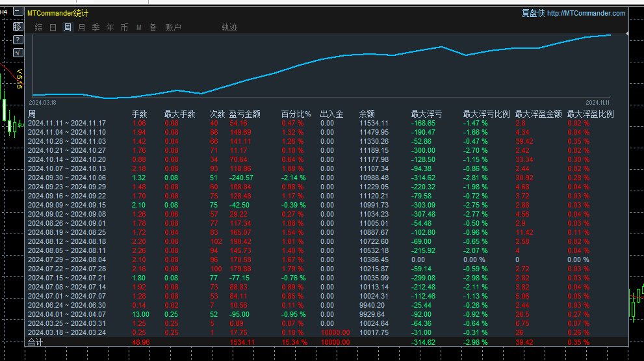The height and width of the screenshot is (361, 644).
Task: Select the 周 weekly tab
Action: point(68,27)
